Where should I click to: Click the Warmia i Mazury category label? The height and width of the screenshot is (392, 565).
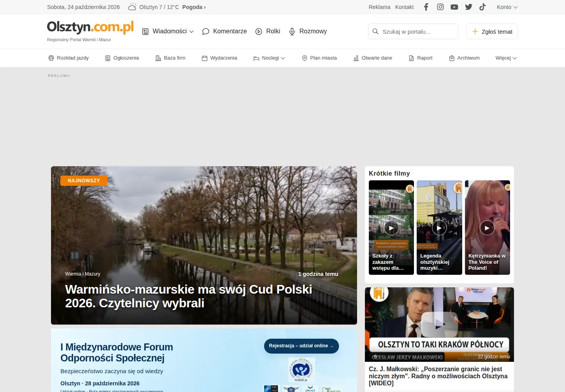pyautogui.click(x=83, y=274)
